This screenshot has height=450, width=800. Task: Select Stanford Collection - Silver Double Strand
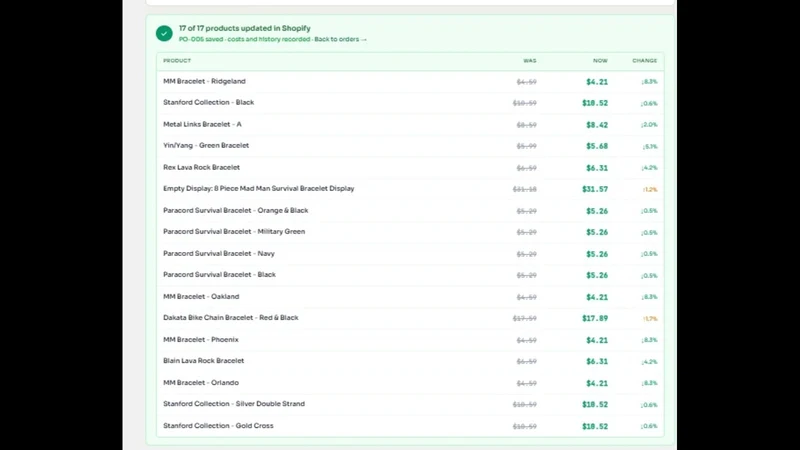[234, 404]
